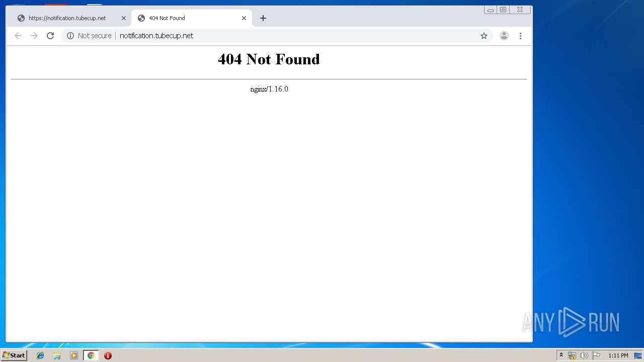The image size is (644, 362).
Task: Open Chrome three-dot customize menu
Action: [x=520, y=36]
